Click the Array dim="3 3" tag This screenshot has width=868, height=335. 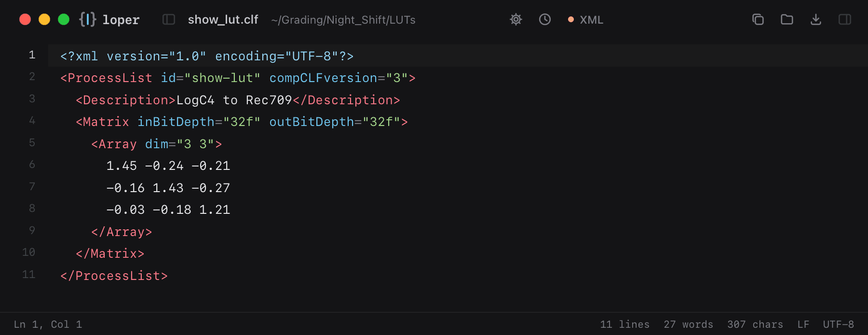(157, 144)
